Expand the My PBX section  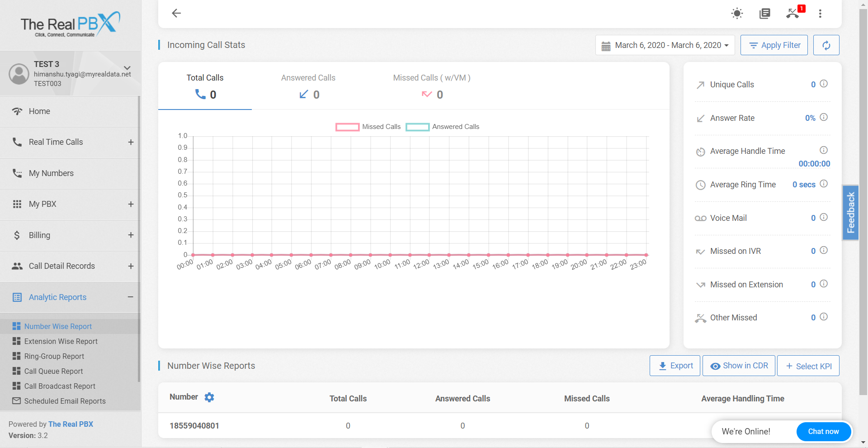click(131, 204)
